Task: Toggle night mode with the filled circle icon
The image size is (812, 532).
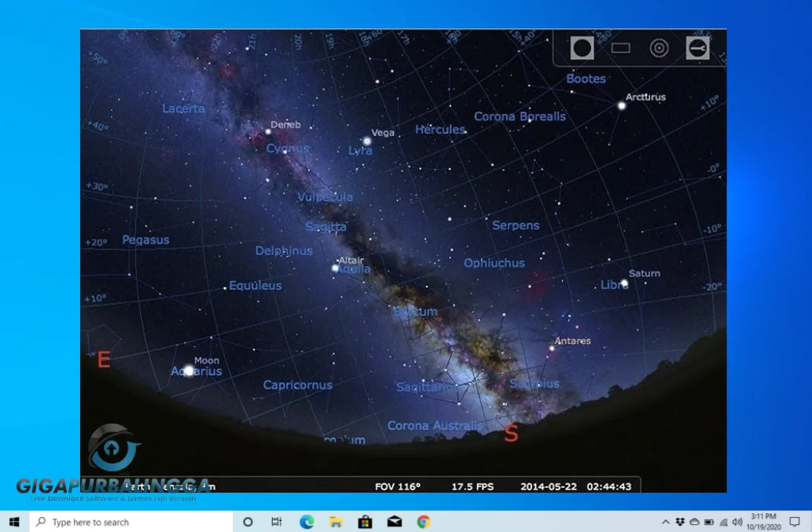Action: 582,47
